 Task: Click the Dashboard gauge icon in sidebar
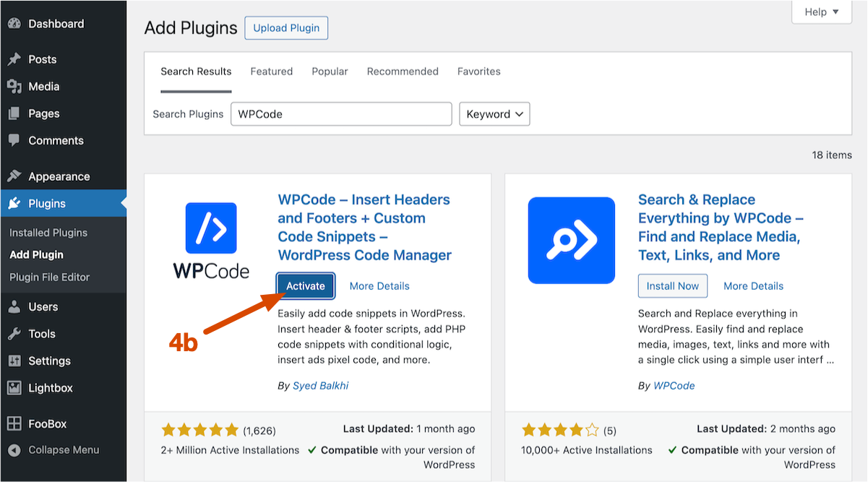tap(14, 23)
